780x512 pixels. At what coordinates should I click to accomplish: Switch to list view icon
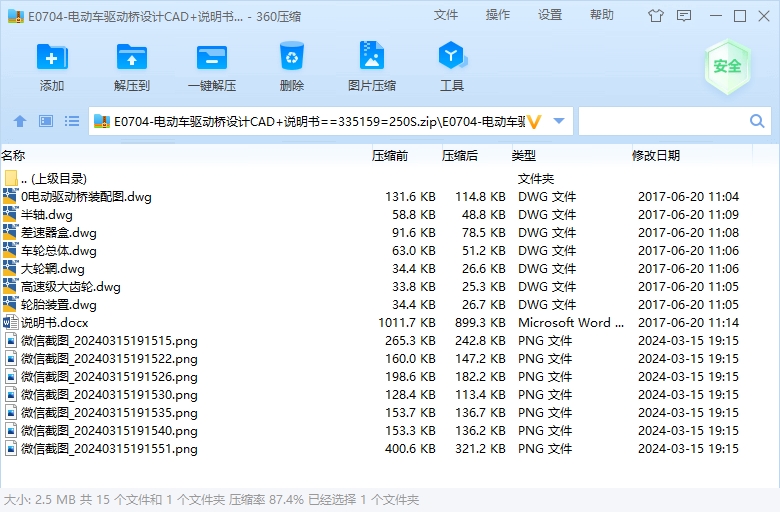[x=72, y=121]
